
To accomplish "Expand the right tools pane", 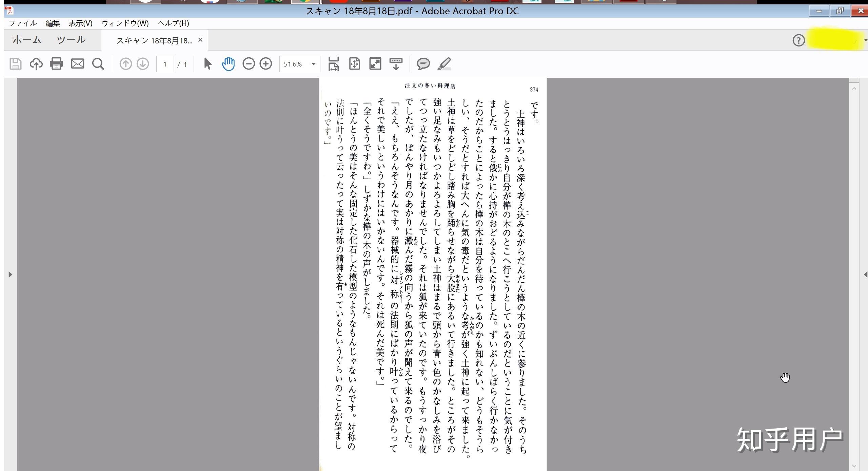I will tap(865, 274).
